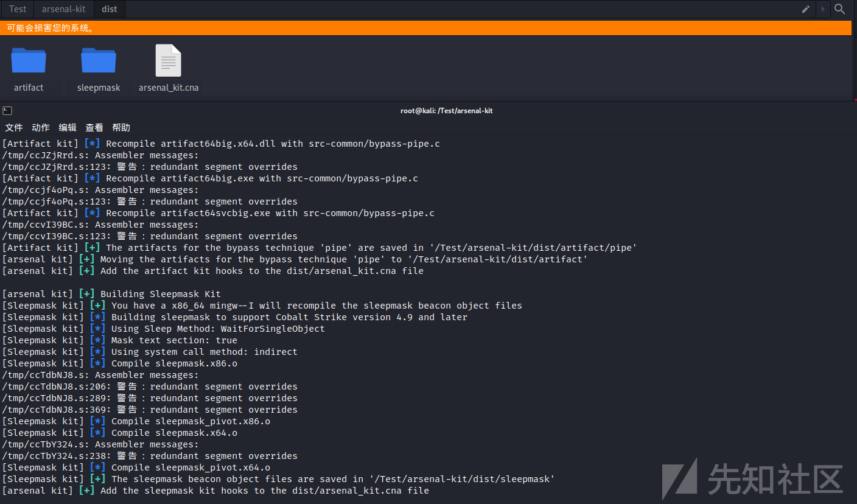This screenshot has height=504, width=857.
Task: Select the dist breadcrumb
Action: coord(110,9)
